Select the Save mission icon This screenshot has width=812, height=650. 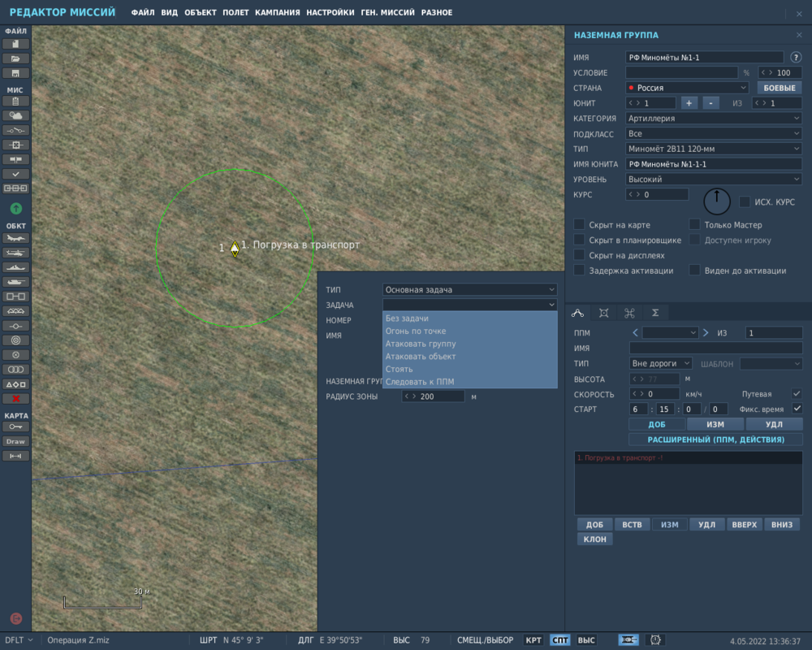[x=17, y=73]
